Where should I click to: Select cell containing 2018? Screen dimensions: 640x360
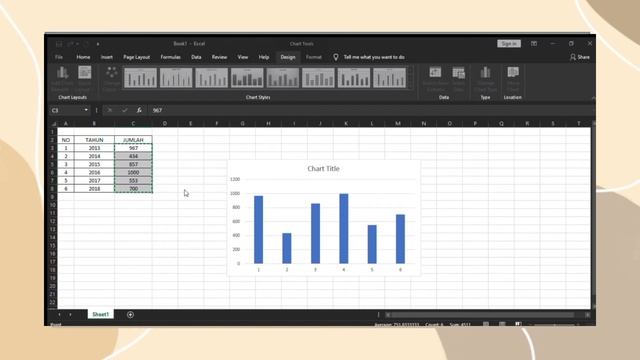[94, 189]
